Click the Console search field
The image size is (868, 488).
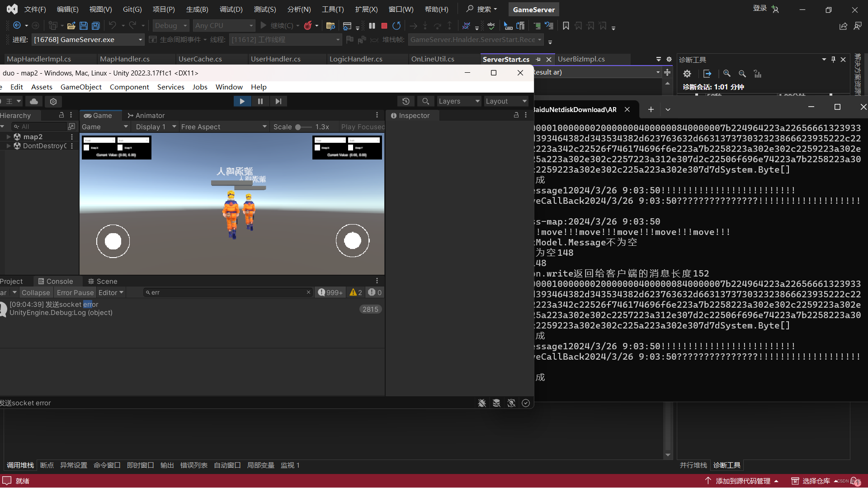228,292
